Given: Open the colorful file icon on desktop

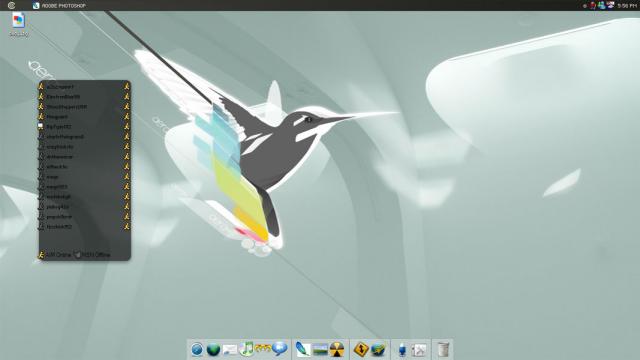Looking at the screenshot, I should pyautogui.click(x=18, y=20).
